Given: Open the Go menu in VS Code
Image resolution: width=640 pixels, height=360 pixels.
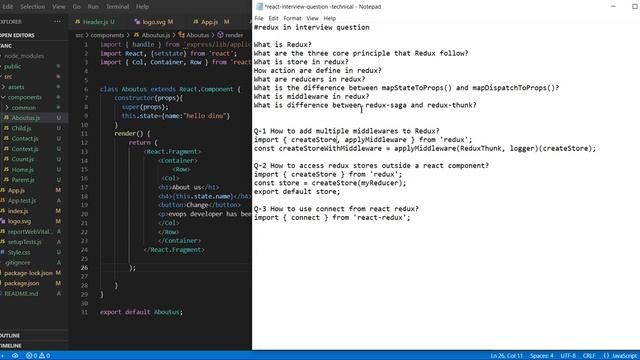Looking at the screenshot, I should click(x=76, y=7).
